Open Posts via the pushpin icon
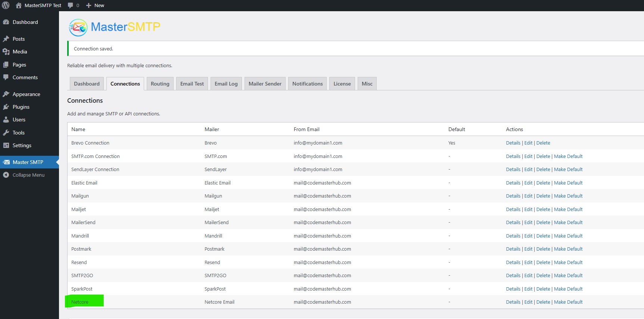The height and width of the screenshot is (319, 644). coord(6,39)
